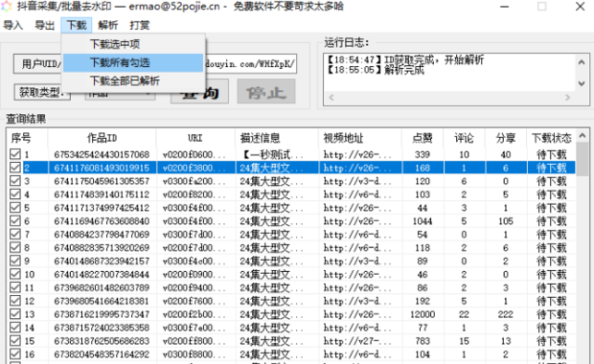Click the 查询 button
Viewport: 594px width, 364px height.
[x=199, y=91]
